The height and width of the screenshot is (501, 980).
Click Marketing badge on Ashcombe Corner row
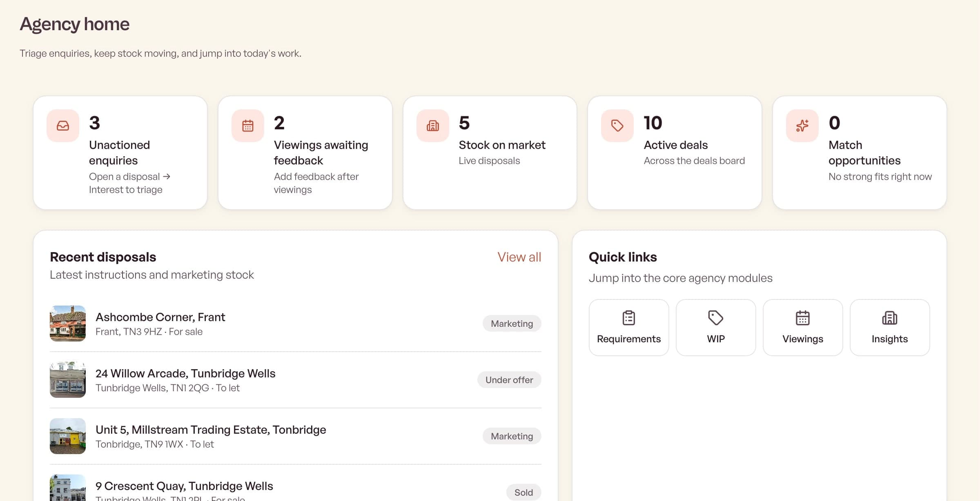(512, 324)
